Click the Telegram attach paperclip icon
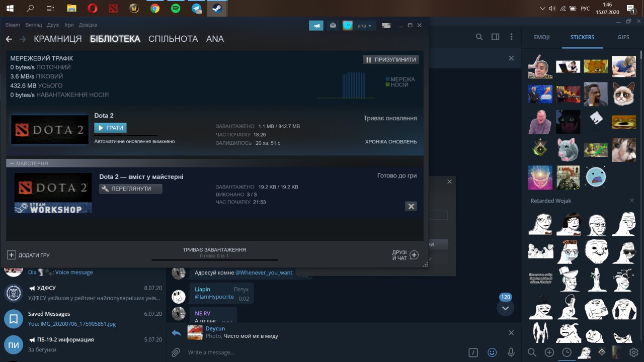 coord(176,352)
